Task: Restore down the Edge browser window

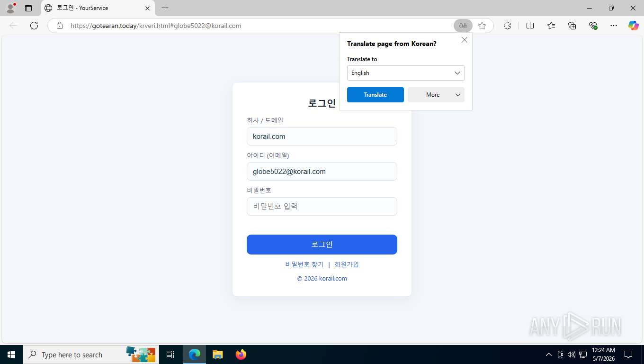Action: [611, 8]
